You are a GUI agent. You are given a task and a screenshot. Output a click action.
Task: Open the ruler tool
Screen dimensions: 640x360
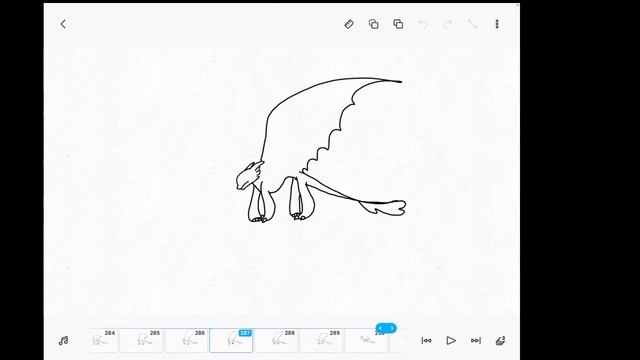click(349, 24)
